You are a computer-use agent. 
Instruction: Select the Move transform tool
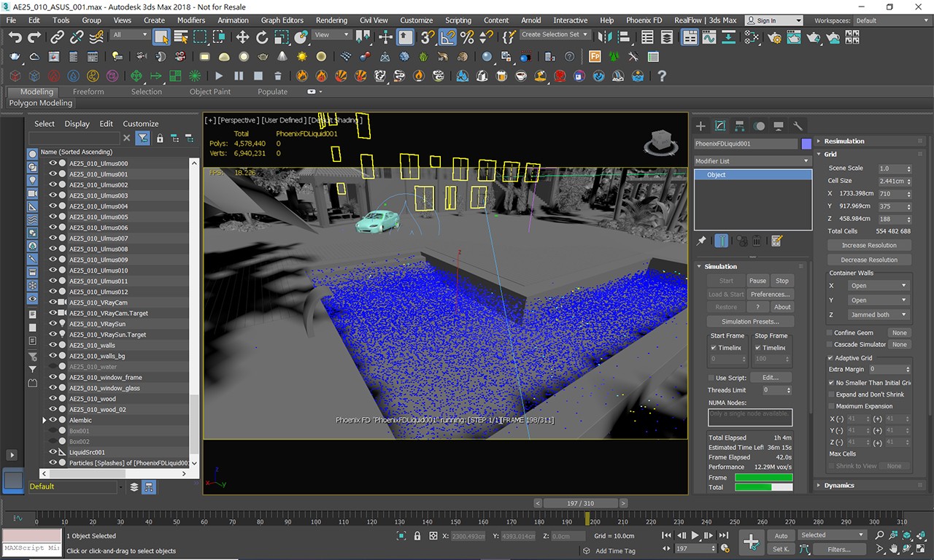pos(242,37)
